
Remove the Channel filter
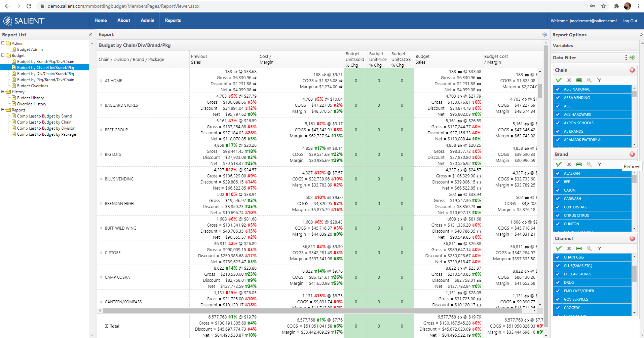pyautogui.click(x=632, y=238)
